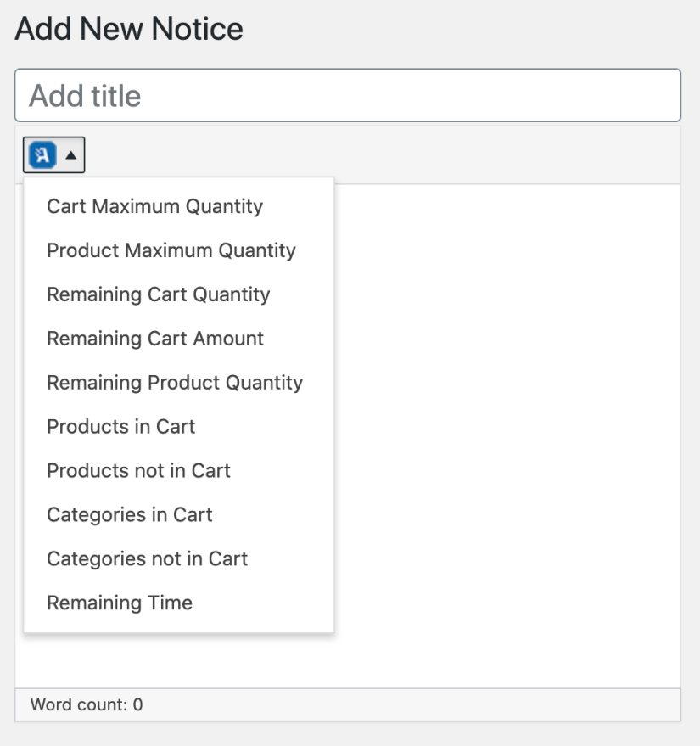Click Products not in Cart
This screenshot has height=746, width=700.
point(138,471)
